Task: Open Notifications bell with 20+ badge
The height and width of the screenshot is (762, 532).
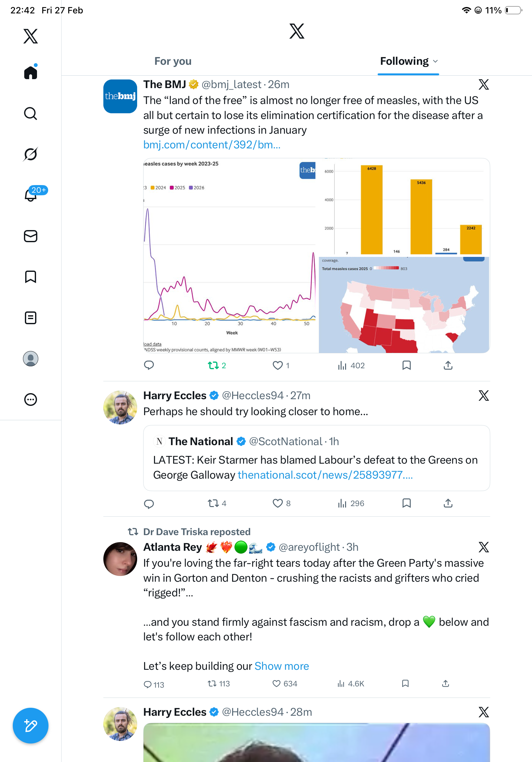Action: coord(31,195)
